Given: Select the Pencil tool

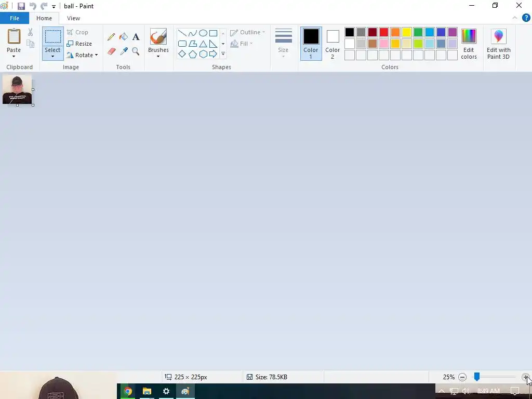Looking at the screenshot, I should pyautogui.click(x=111, y=37).
